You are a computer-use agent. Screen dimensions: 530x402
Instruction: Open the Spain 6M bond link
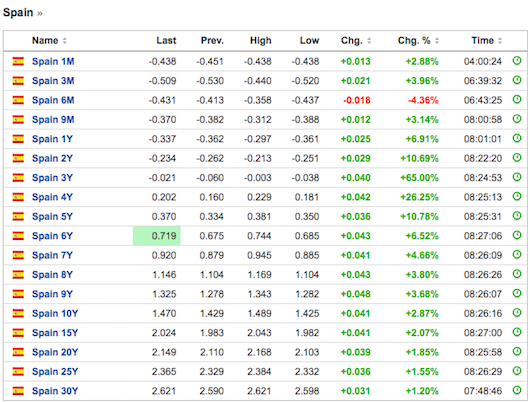coord(53,100)
